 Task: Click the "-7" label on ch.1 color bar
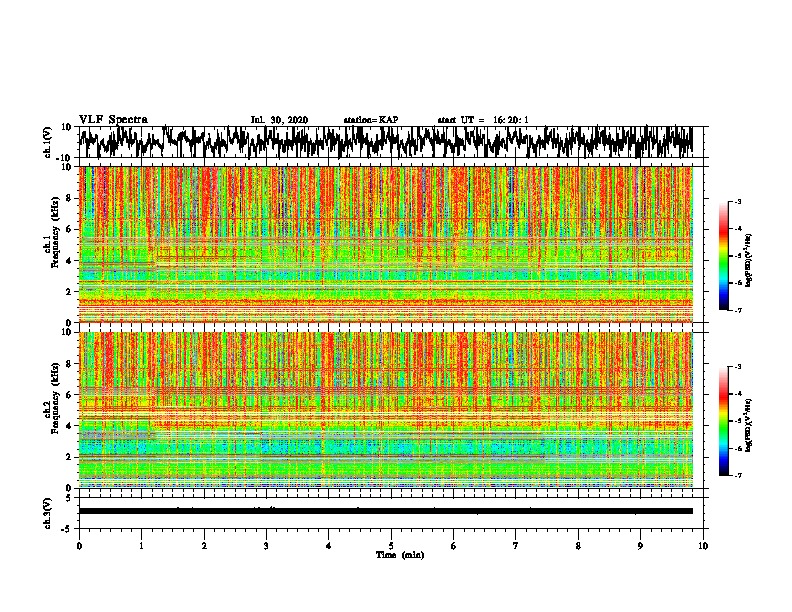(x=737, y=310)
